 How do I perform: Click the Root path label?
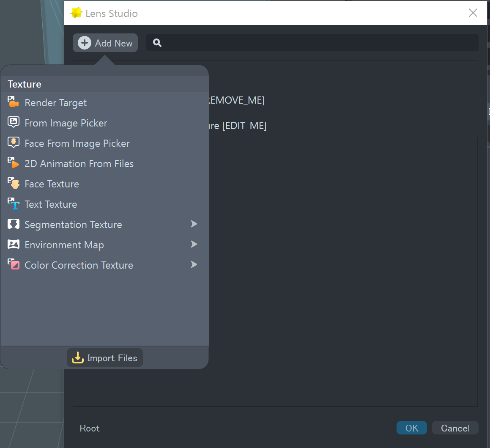89,428
